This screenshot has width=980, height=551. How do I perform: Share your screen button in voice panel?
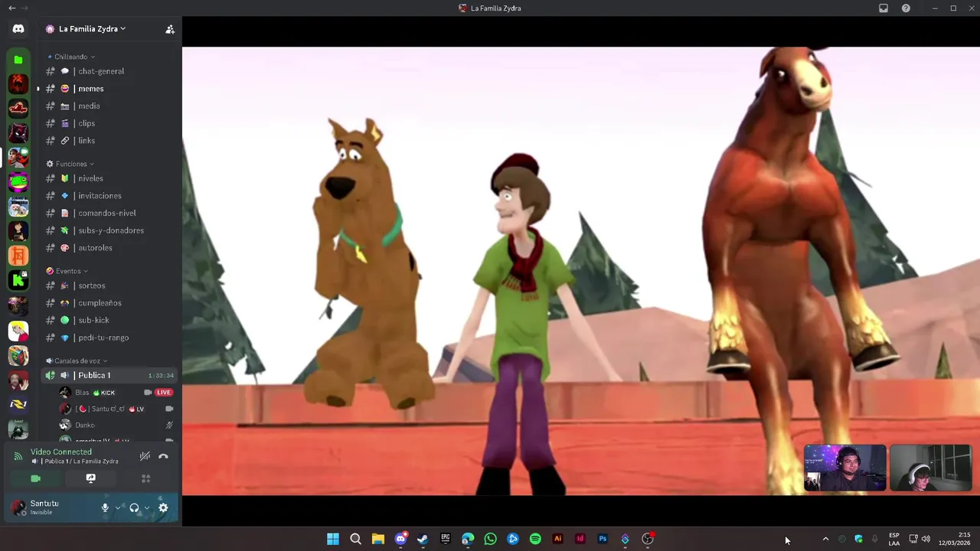(90, 478)
